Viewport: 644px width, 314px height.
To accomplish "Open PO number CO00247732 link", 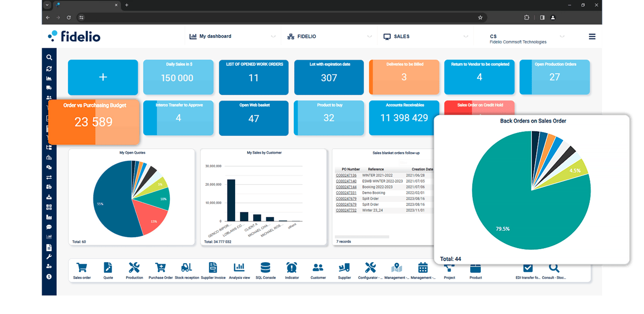I will tap(346, 211).
